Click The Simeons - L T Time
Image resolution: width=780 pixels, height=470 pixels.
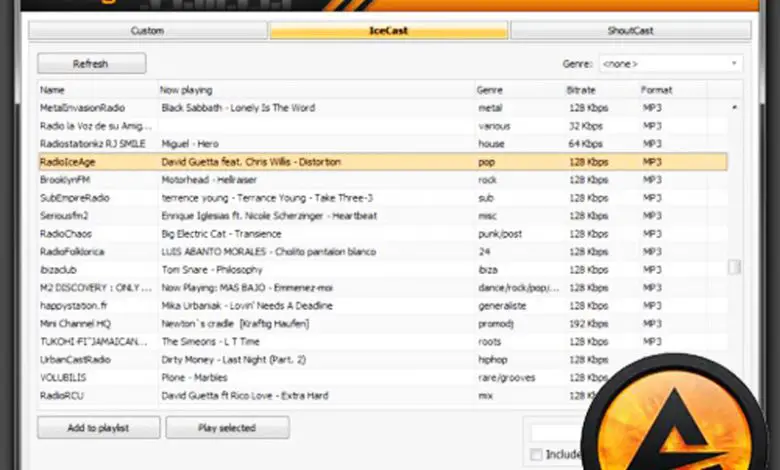tap(210, 342)
